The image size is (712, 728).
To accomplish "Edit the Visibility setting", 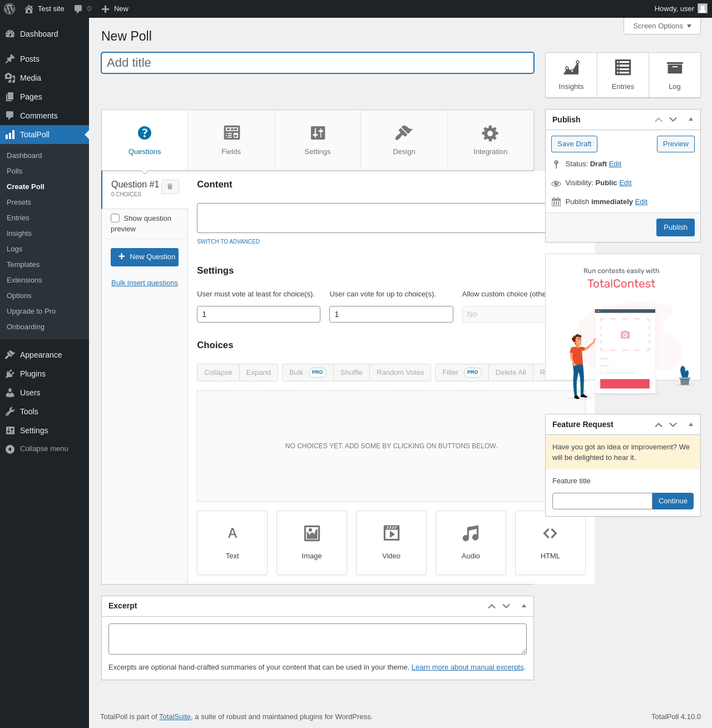I will point(625,183).
